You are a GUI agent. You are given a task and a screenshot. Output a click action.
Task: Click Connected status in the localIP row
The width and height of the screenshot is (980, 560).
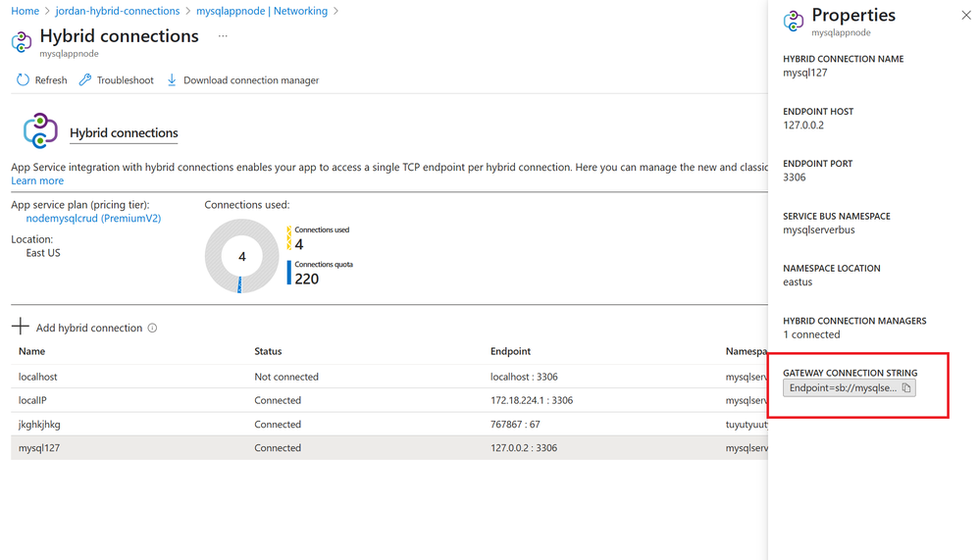tap(278, 400)
